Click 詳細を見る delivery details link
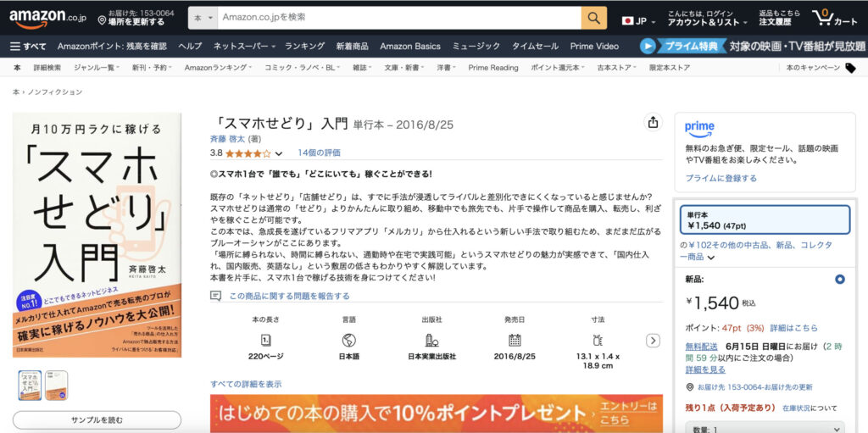Image resolution: width=868 pixels, height=433 pixels. 705,369
